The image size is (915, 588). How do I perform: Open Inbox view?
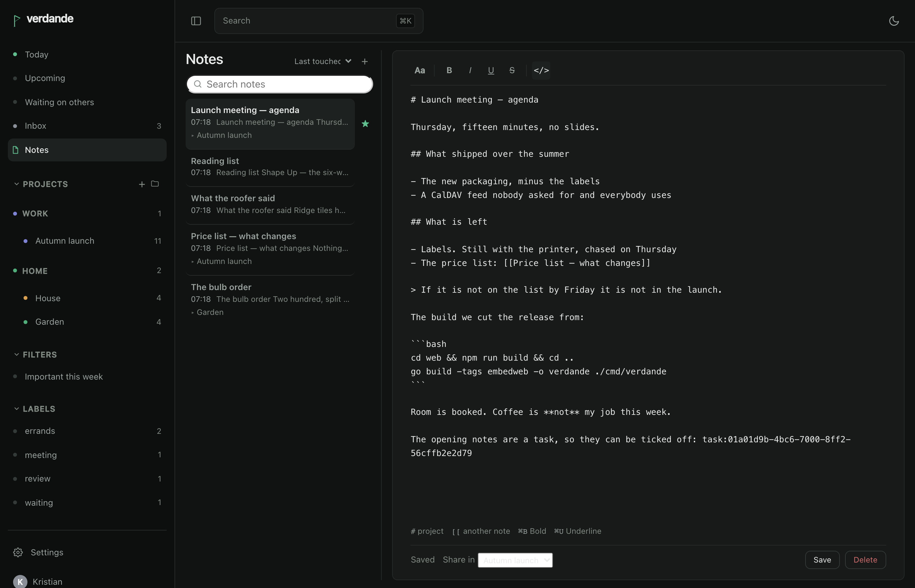click(x=87, y=126)
